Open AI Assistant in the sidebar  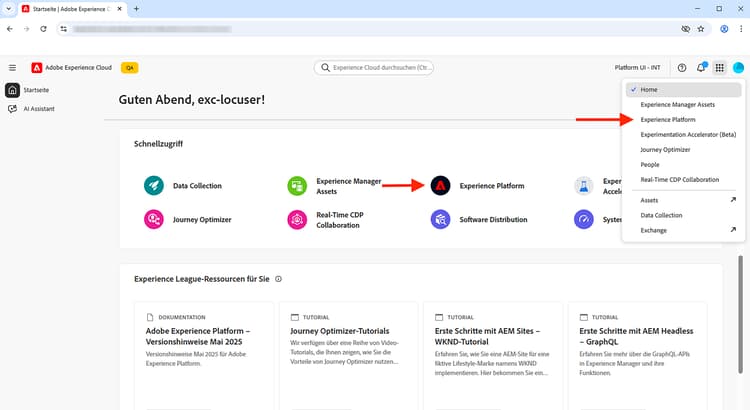[32, 109]
